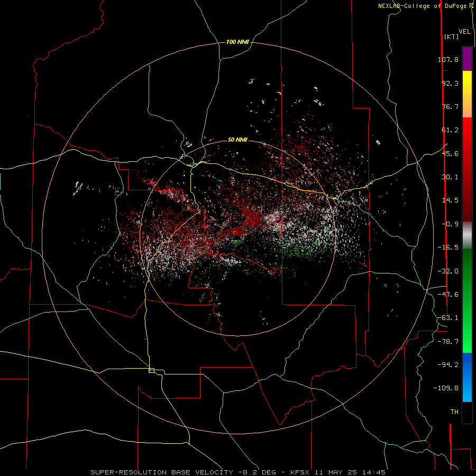
Task: Pick the yellow-orange segment of the color bar
Action: (x=467, y=94)
